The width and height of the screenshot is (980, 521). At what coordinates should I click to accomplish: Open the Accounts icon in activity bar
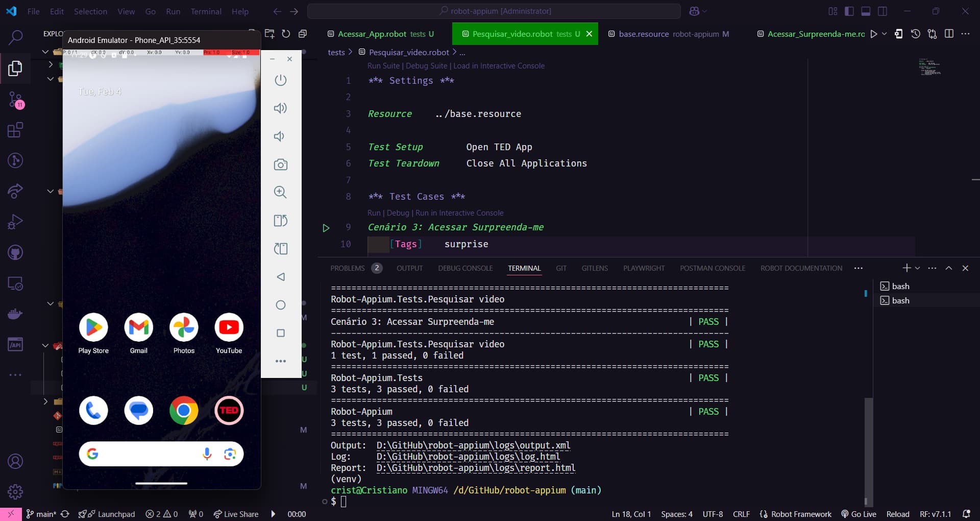(x=15, y=461)
